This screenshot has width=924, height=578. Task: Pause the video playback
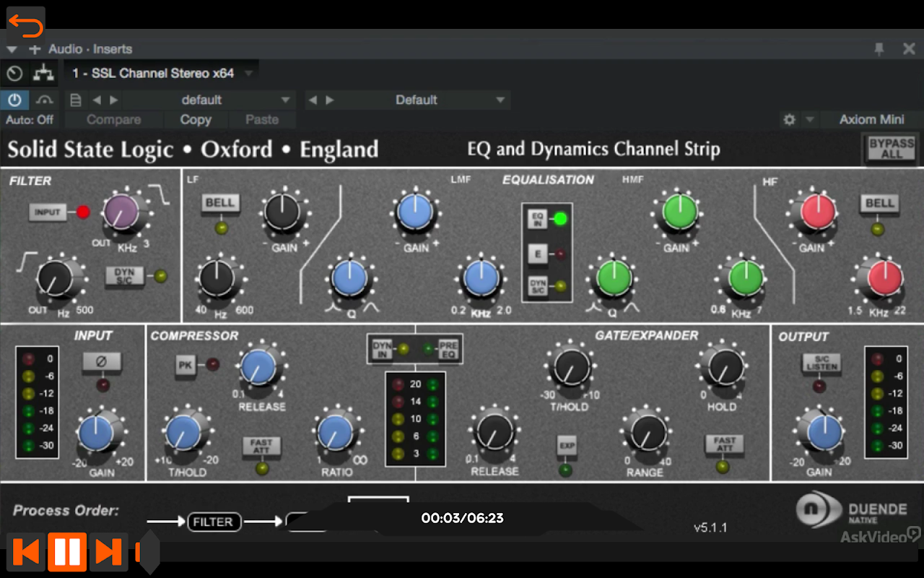[67, 552]
